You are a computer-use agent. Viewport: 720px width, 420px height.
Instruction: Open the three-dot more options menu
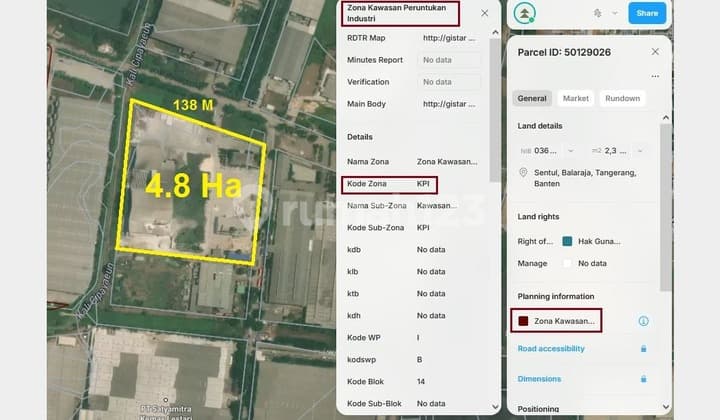point(655,76)
